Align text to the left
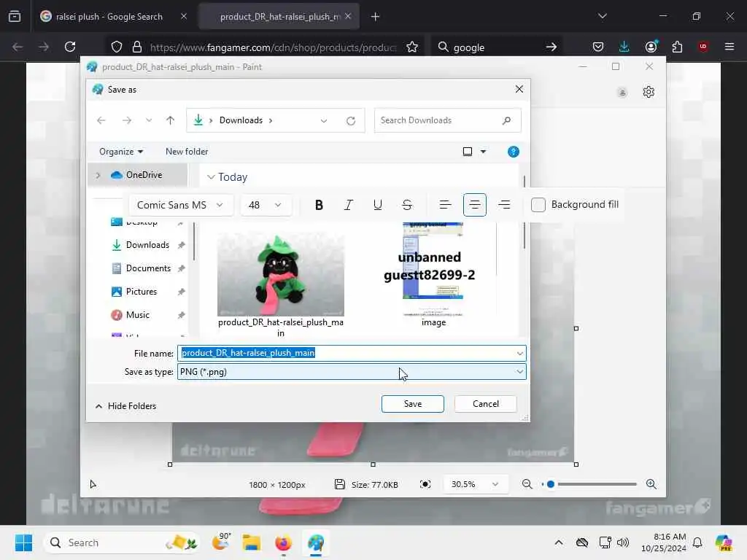Screen dimensions: 747x560 (445, 205)
